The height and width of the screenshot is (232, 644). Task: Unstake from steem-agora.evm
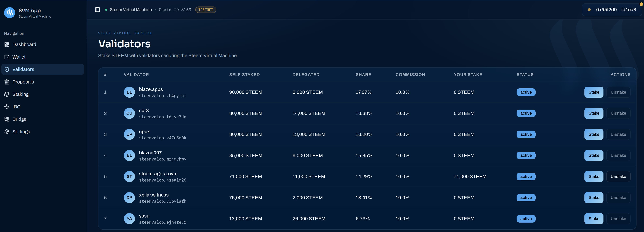pos(618,176)
